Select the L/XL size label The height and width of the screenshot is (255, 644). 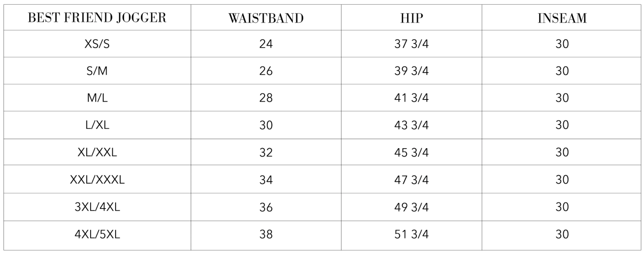tap(97, 125)
